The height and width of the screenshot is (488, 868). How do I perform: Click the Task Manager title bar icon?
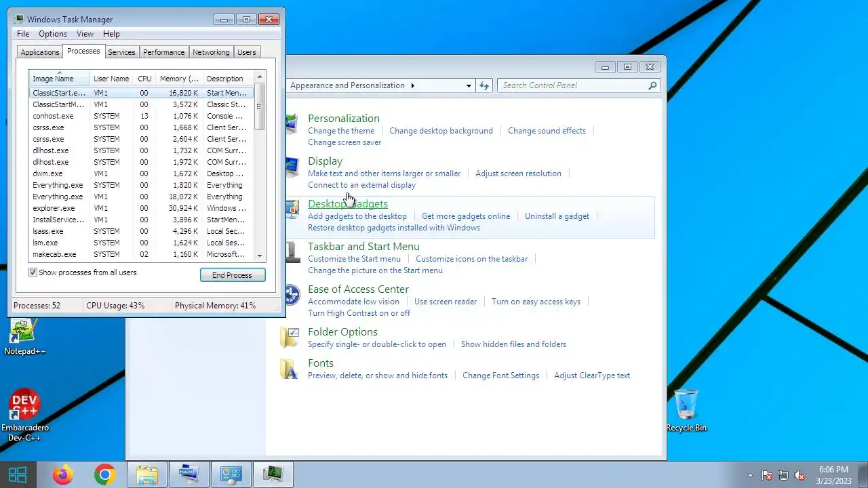click(19, 19)
